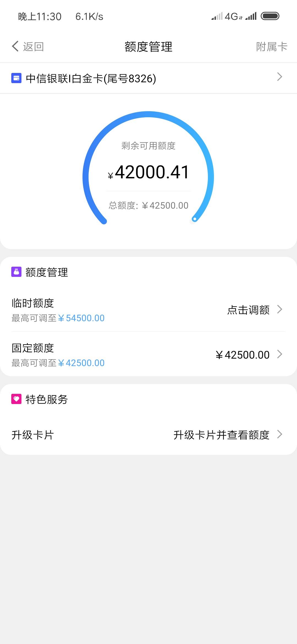Tap 点击调额 to adjust temporary quota
This screenshot has width=297, height=644.
point(248,310)
